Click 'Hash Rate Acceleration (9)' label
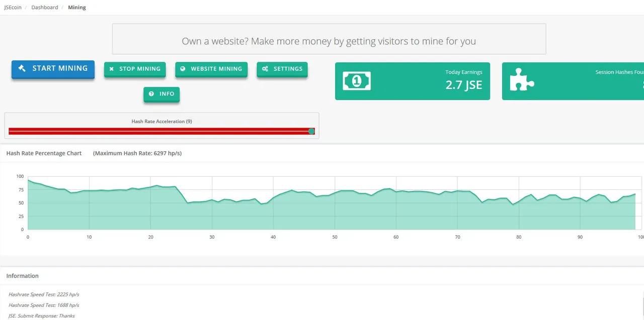 tap(162, 122)
